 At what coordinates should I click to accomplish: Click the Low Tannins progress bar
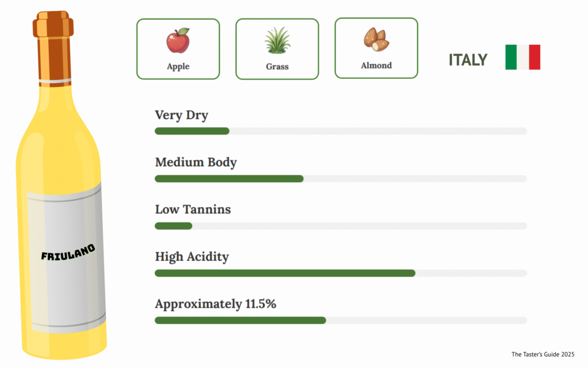coord(341,226)
